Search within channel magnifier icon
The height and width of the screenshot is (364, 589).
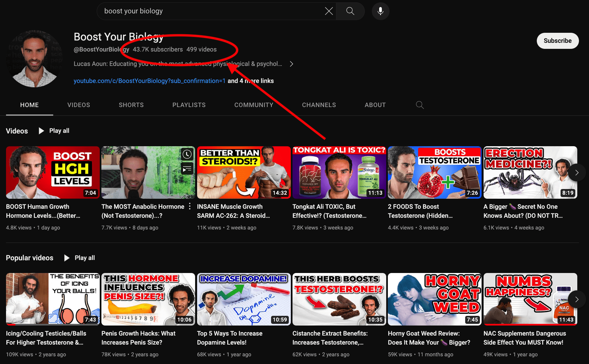pos(420,105)
